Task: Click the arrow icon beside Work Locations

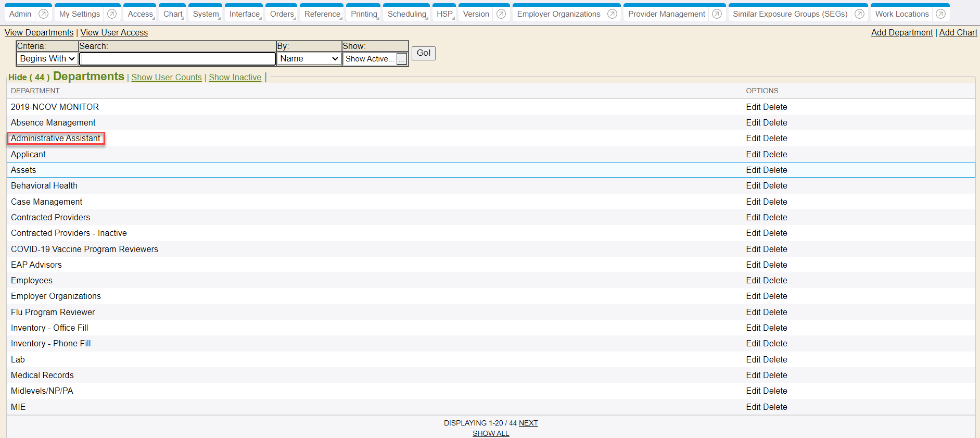Action: click(x=941, y=14)
